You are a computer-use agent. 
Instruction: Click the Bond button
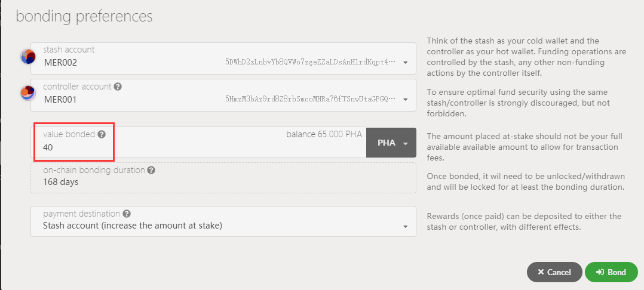click(611, 272)
